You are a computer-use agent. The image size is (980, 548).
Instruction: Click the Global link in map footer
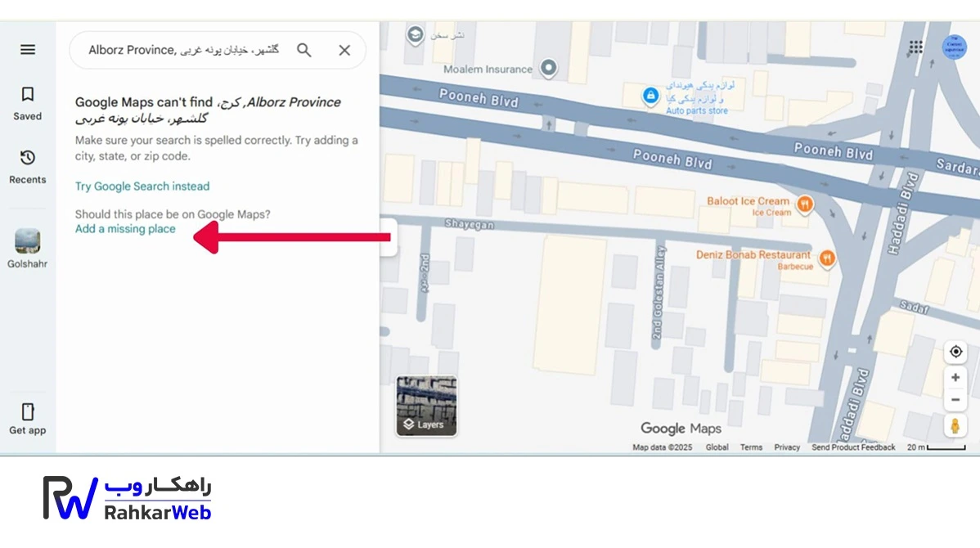pos(717,447)
